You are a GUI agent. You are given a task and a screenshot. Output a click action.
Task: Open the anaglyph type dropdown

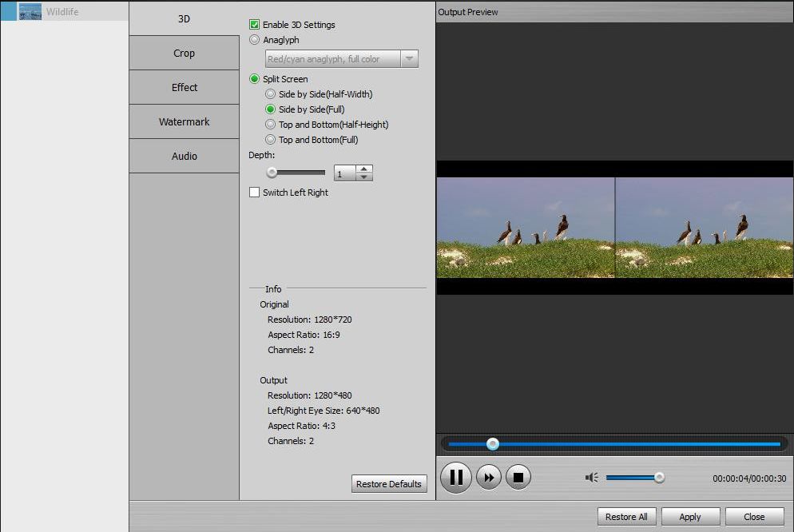410,58
